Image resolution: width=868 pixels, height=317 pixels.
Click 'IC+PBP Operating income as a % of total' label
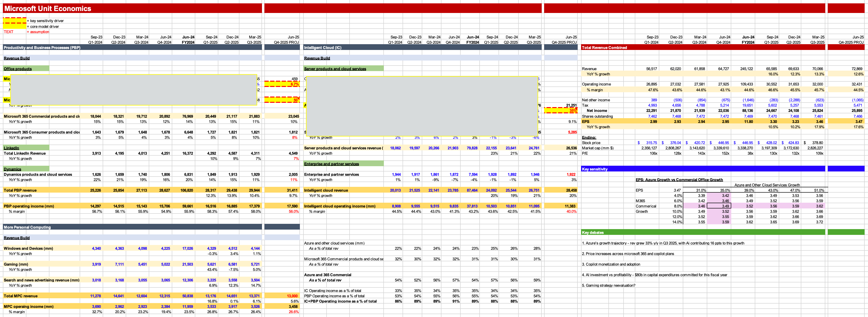340,301
